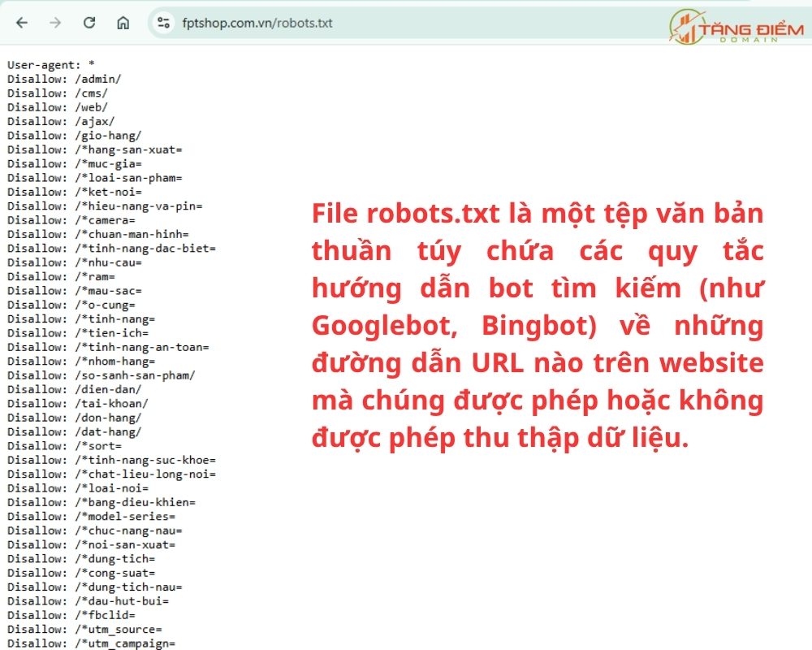The width and height of the screenshot is (812, 650).
Task: Select the 'Disallow: /*dung-tich-nau=' line
Action: (95, 587)
